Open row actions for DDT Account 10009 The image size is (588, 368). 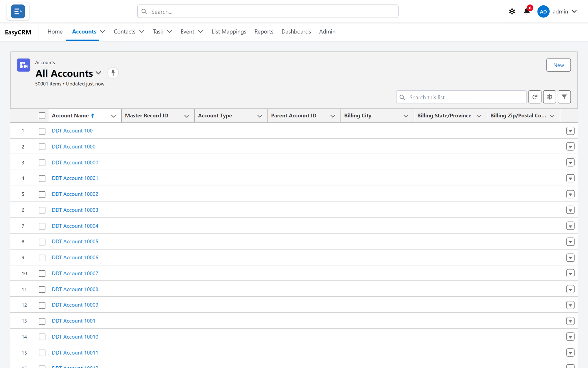(570, 305)
